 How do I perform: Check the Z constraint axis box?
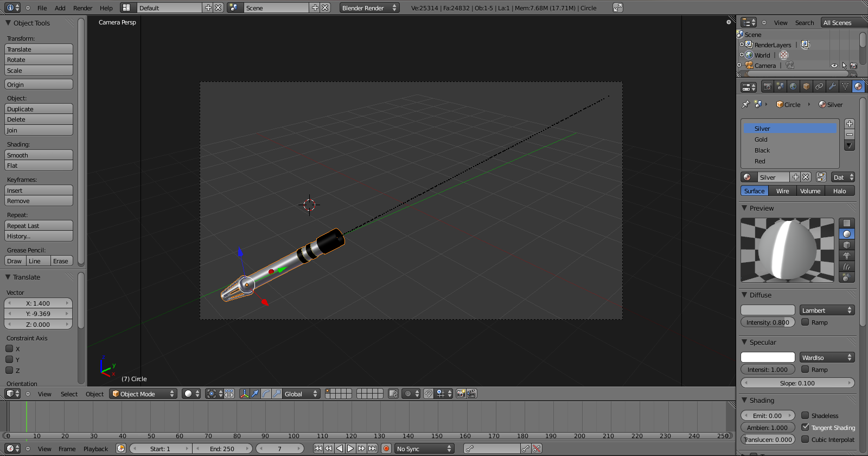[9, 370]
